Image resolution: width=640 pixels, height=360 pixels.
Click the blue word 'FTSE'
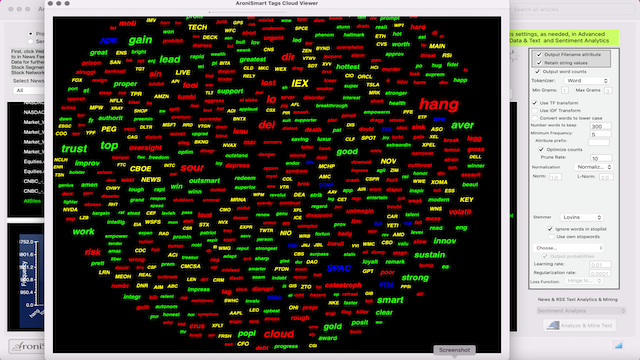[x=387, y=284]
